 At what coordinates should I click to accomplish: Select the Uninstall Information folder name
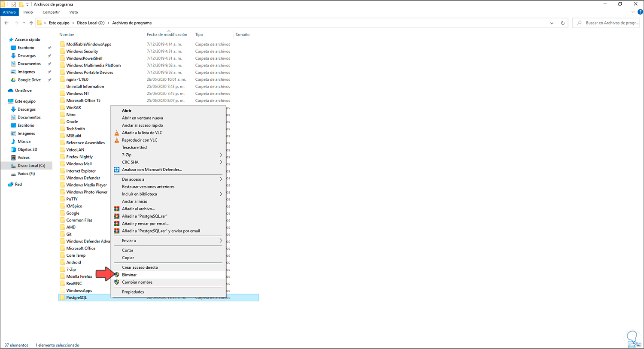[85, 86]
